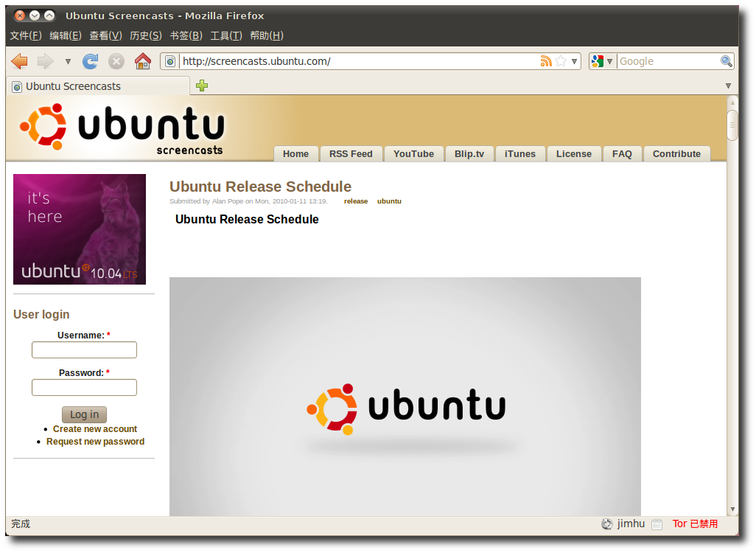Open the list all tabs dropdown
Screen dimensions: 756x553
[728, 86]
